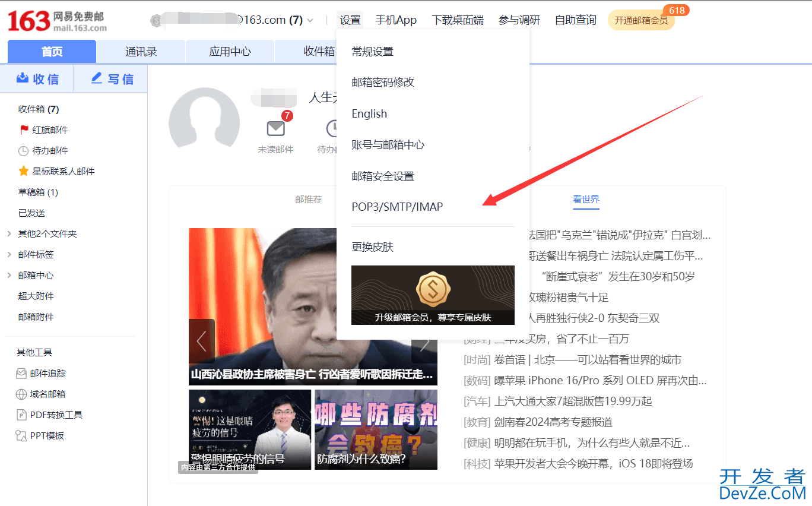The height and width of the screenshot is (506, 812).
Task: Click the PPT模板 icon
Action: pyautogui.click(x=21, y=436)
